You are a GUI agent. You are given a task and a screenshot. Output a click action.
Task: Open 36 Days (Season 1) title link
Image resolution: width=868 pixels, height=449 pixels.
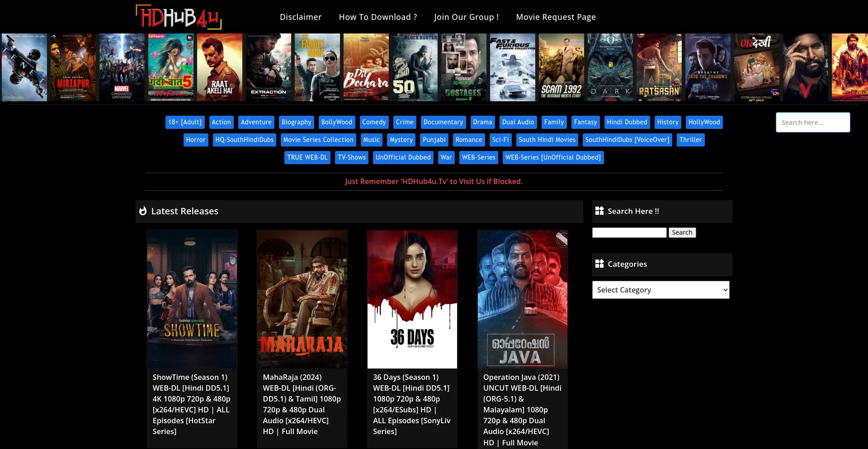(x=412, y=404)
